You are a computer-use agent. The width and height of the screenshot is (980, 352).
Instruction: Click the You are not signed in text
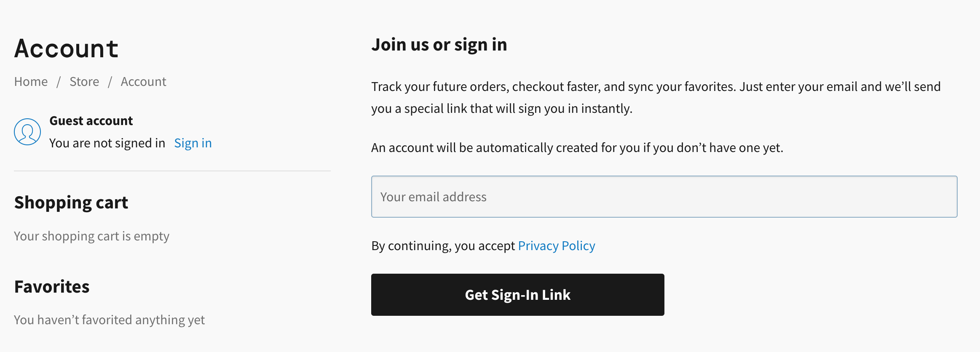click(107, 143)
